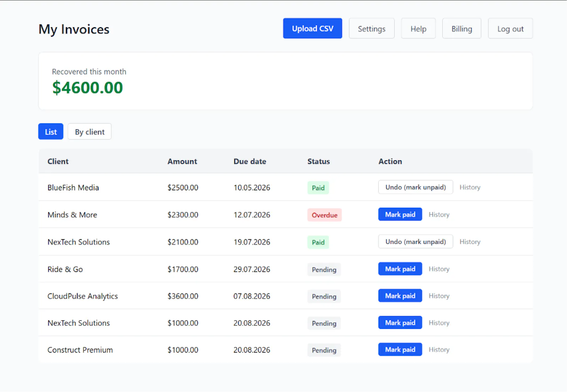
Task: Mark Construct Premium invoice paid
Action: click(400, 349)
